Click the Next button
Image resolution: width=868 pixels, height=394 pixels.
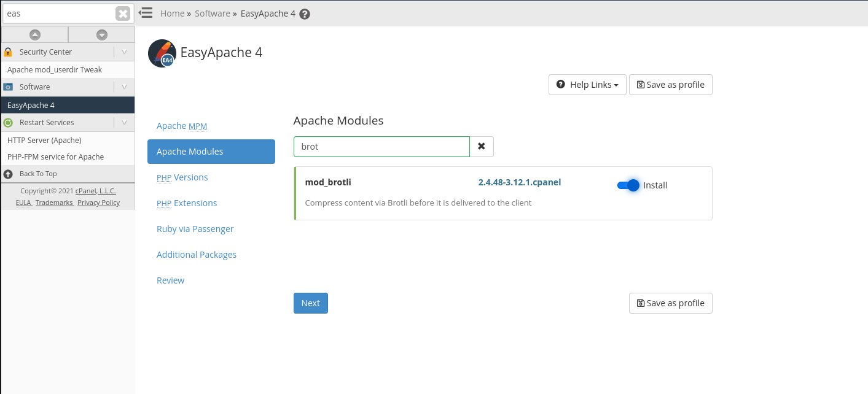pyautogui.click(x=310, y=303)
